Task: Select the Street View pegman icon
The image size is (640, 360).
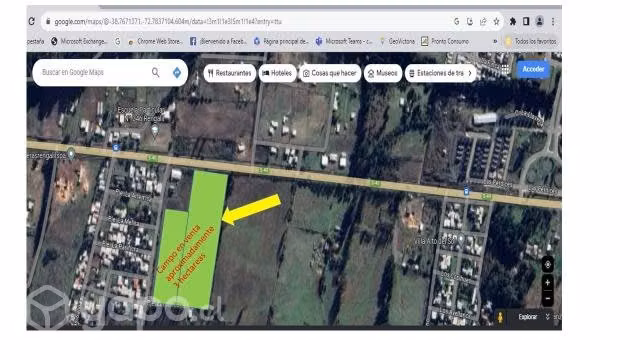Action: pyautogui.click(x=500, y=317)
